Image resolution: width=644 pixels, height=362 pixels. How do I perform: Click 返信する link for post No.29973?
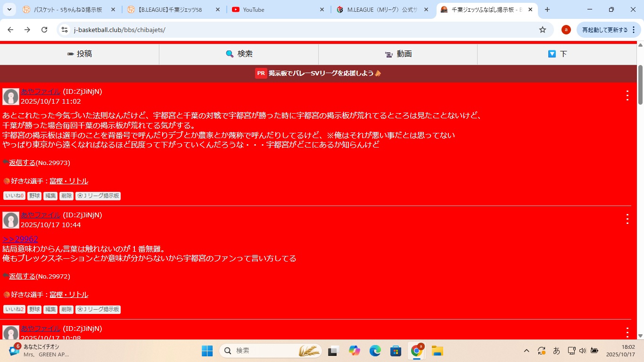tap(22, 163)
